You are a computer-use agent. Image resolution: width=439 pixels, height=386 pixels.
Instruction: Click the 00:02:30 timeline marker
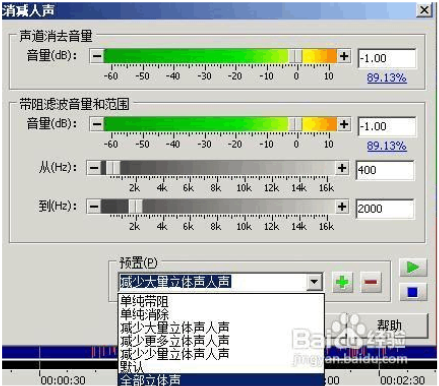point(402,380)
